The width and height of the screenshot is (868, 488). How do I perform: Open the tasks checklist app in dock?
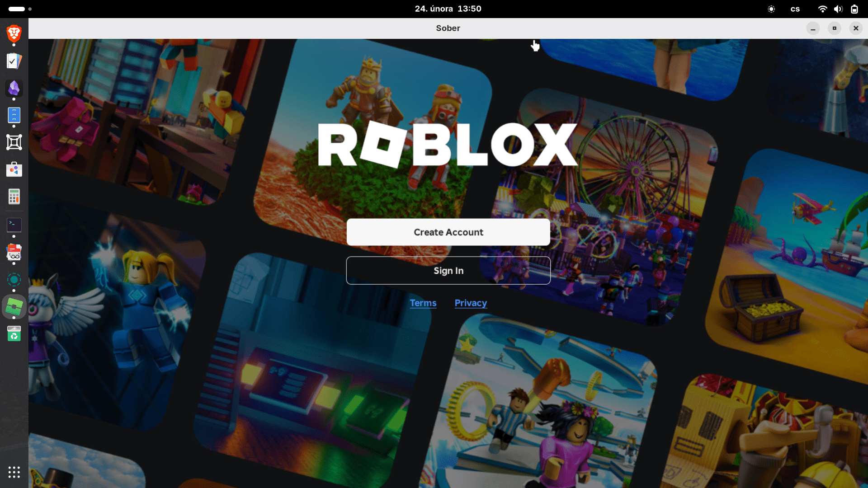click(x=14, y=61)
